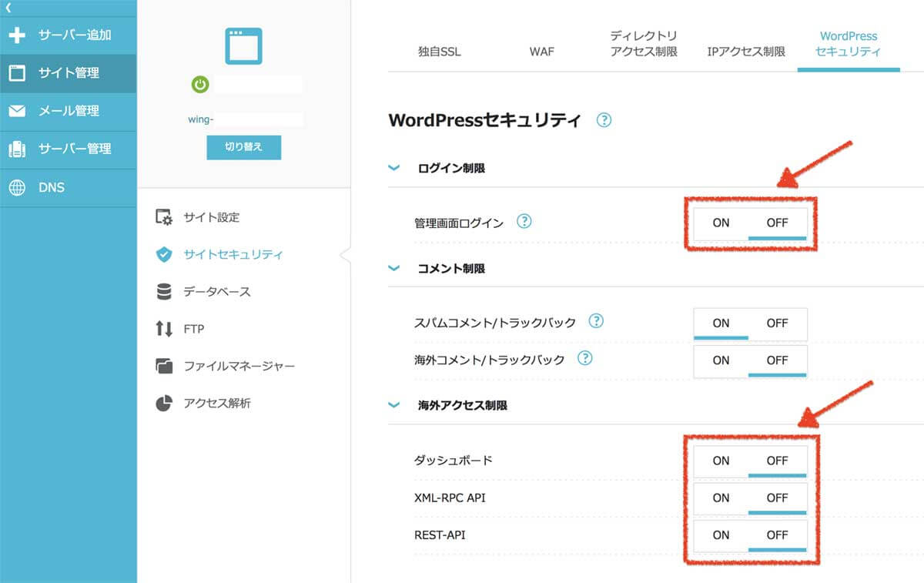
Task: Click the FTP up-down arrows icon
Action: click(164, 329)
